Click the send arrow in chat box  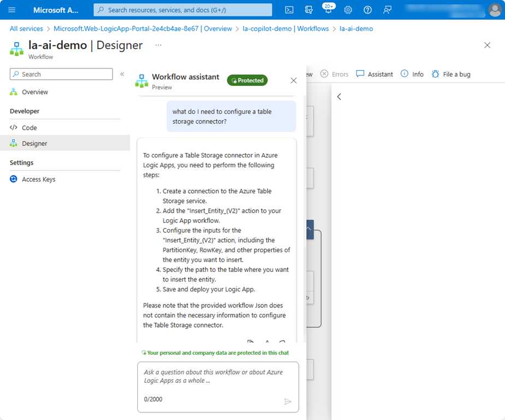click(x=288, y=402)
